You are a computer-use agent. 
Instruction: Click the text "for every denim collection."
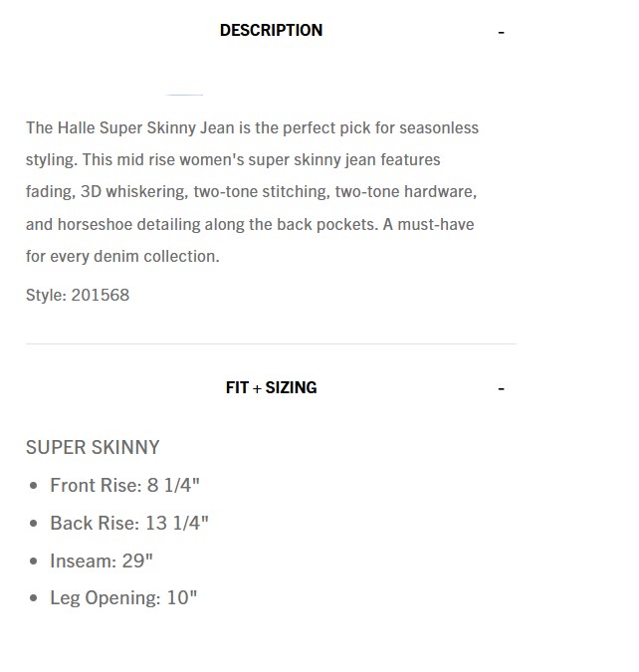point(122,256)
